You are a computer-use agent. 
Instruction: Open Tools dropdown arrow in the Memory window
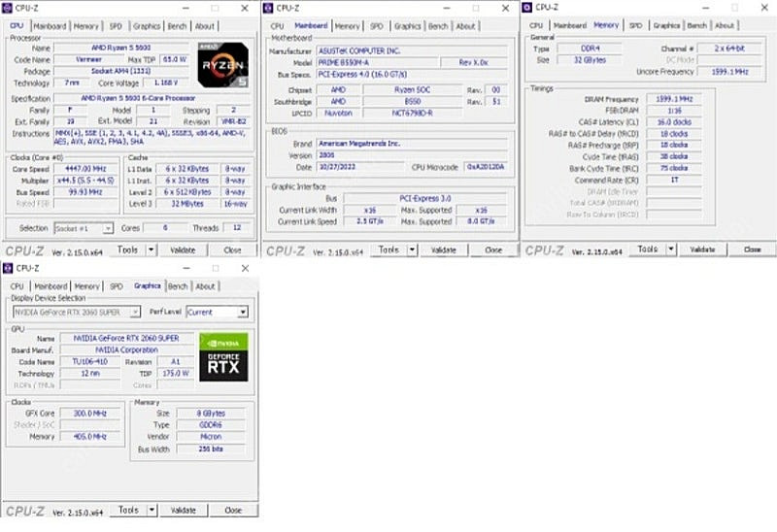[671, 249]
